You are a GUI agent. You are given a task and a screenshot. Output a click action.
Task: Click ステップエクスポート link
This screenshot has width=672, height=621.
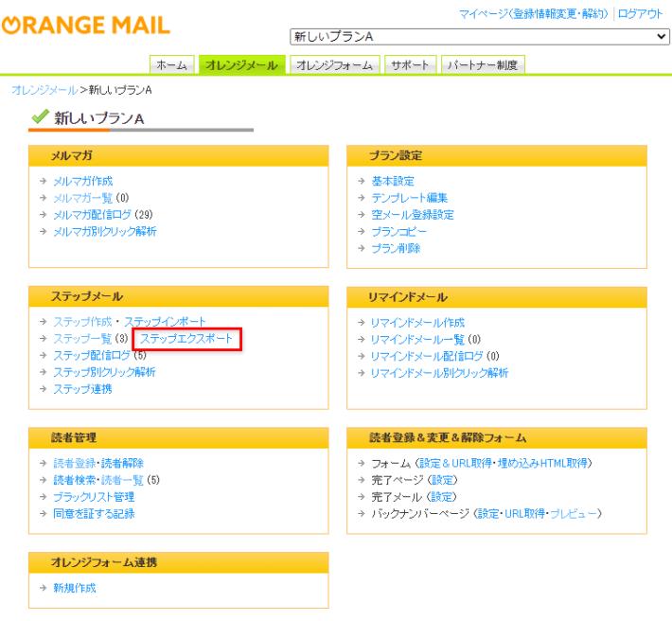tap(186, 339)
